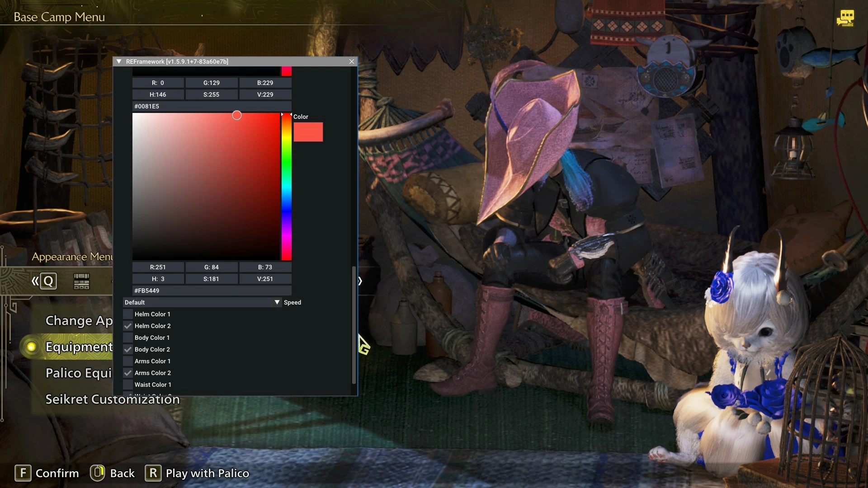This screenshot has height=488, width=868.
Task: Click the Base Camp Menu heading
Action: [x=59, y=17]
